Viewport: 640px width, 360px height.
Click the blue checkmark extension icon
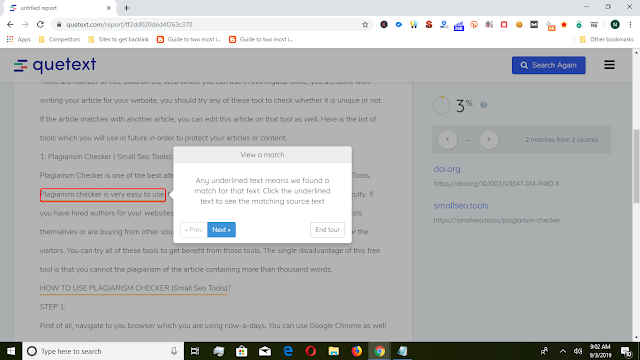(399, 24)
